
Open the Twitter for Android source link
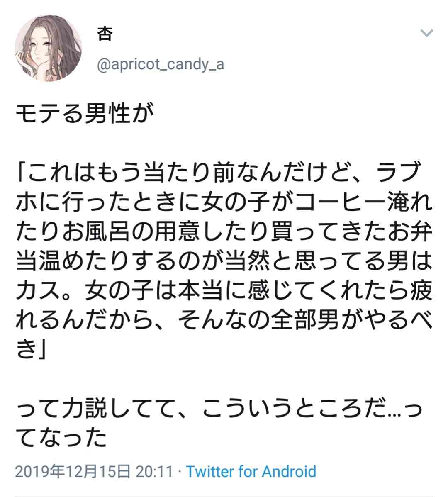point(251,471)
